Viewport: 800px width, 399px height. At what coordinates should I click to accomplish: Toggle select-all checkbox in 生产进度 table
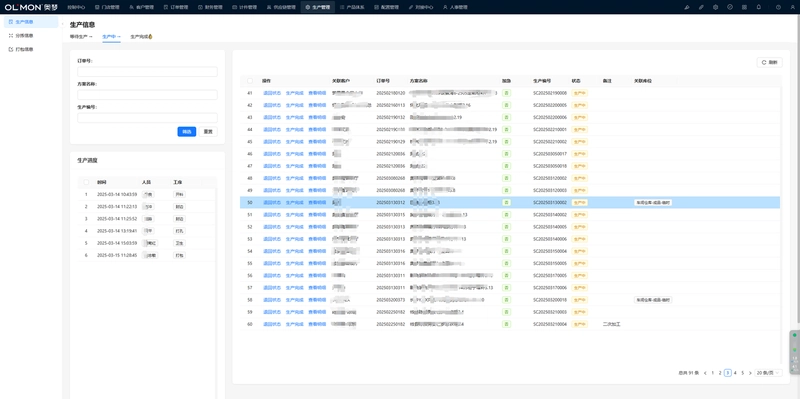click(86, 182)
